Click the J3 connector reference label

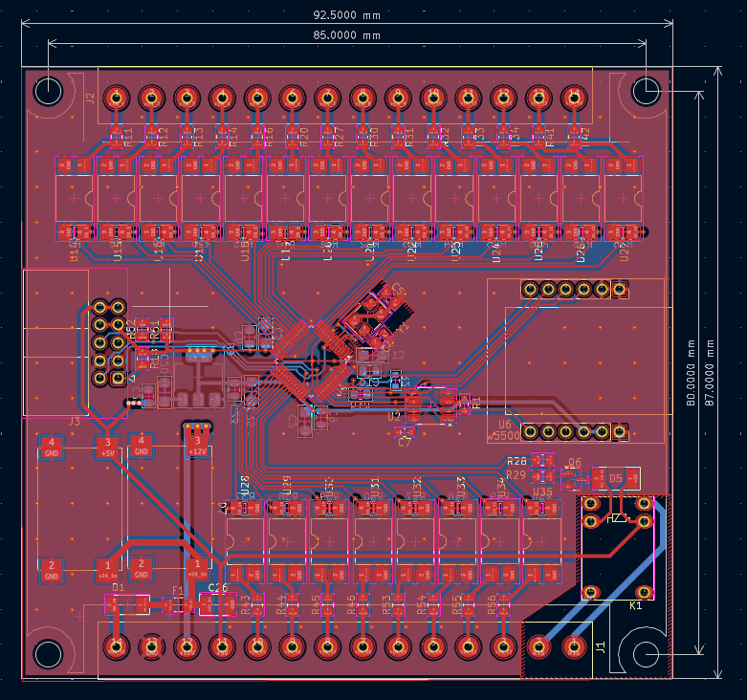tap(75, 421)
